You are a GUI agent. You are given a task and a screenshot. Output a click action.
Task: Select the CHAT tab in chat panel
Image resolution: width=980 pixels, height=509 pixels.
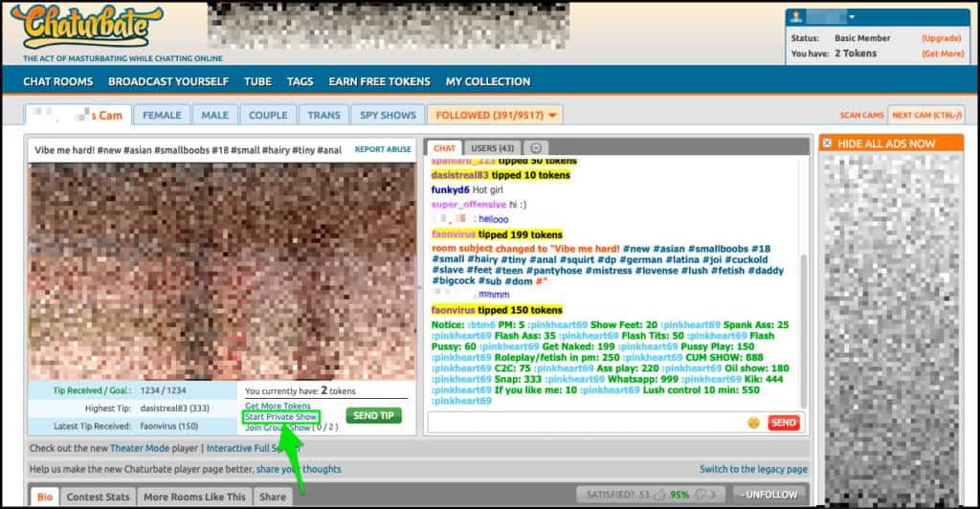(444, 148)
